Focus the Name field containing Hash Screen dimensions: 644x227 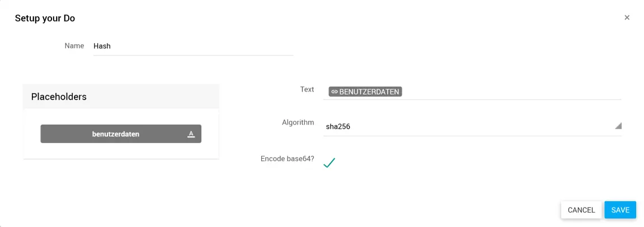tap(193, 46)
